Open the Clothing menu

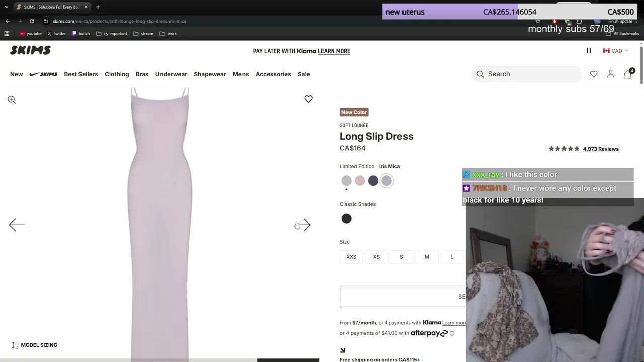[x=117, y=74]
